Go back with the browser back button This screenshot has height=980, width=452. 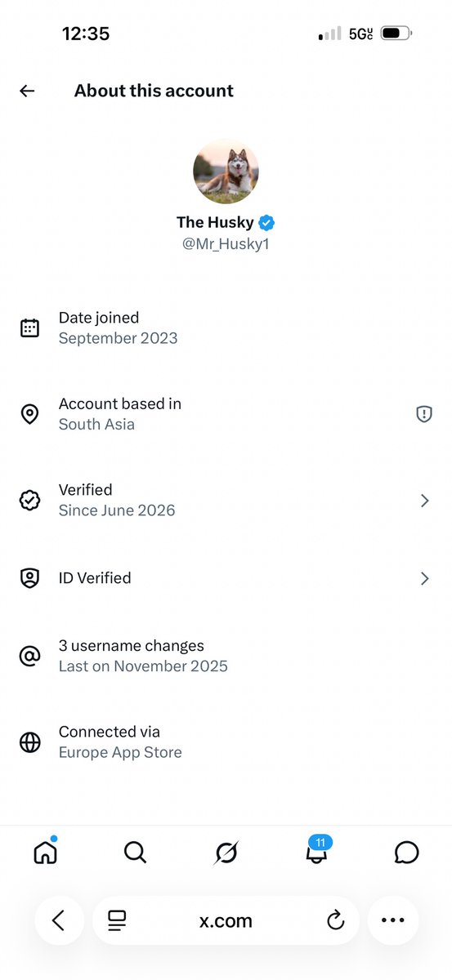pos(59,920)
